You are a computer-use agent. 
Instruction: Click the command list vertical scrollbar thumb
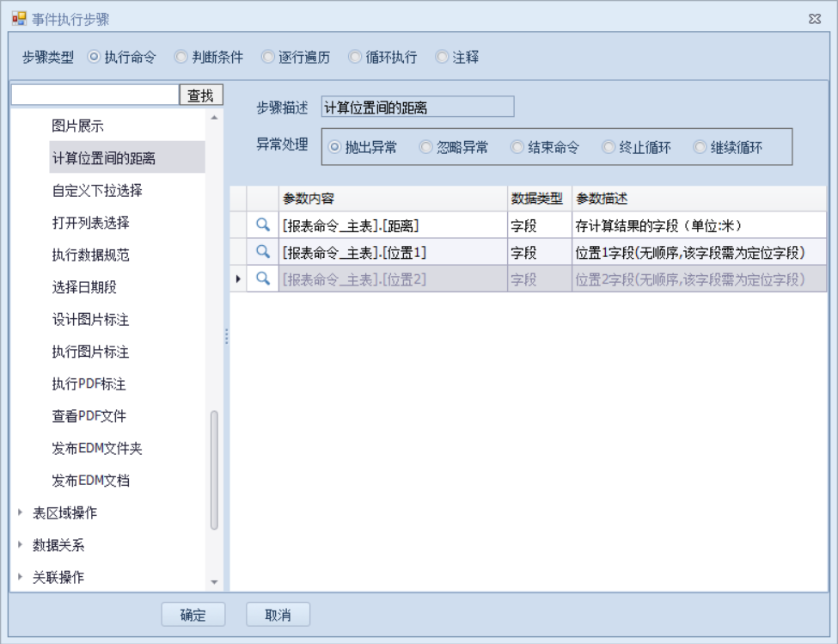(214, 470)
